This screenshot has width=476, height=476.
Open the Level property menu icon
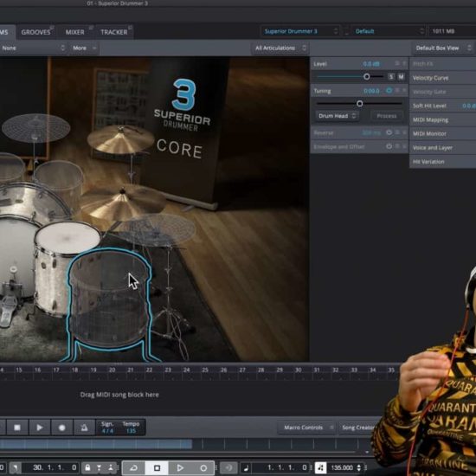click(397, 63)
